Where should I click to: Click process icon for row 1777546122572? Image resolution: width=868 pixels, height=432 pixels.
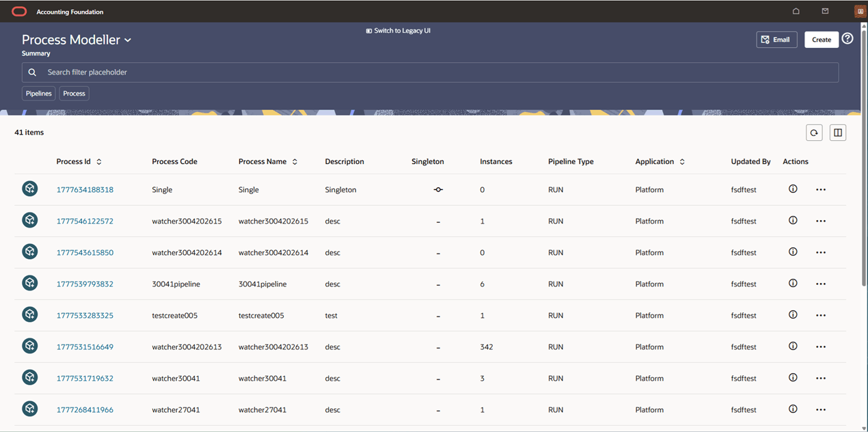coord(30,220)
